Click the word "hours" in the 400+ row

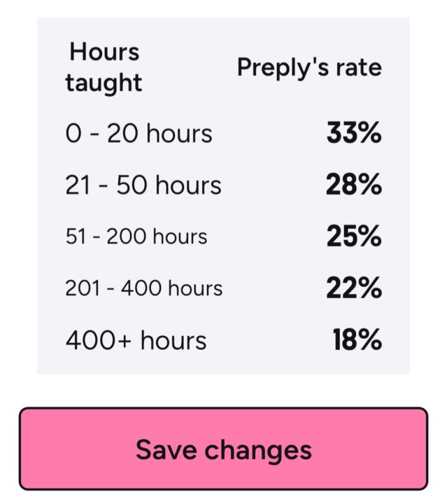pyautogui.click(x=173, y=340)
